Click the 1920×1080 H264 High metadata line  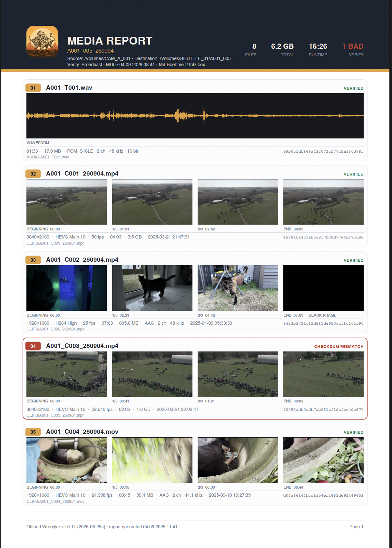pyautogui.click(x=129, y=323)
